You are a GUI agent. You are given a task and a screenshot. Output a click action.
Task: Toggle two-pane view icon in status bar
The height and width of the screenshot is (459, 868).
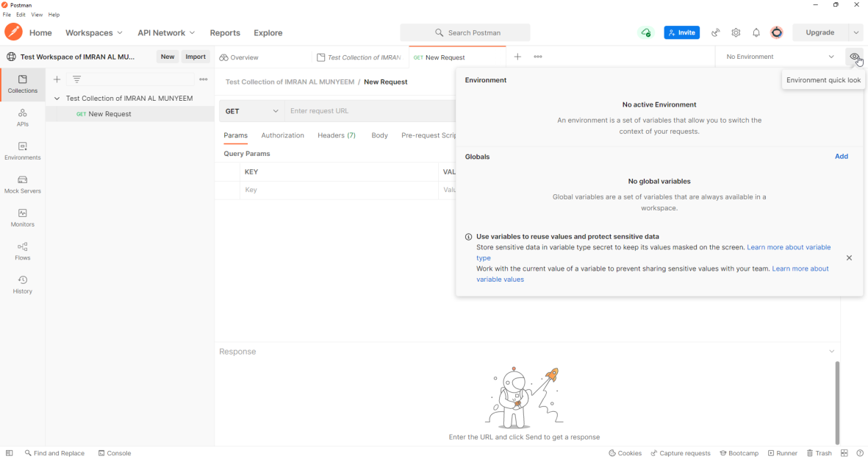tap(844, 453)
